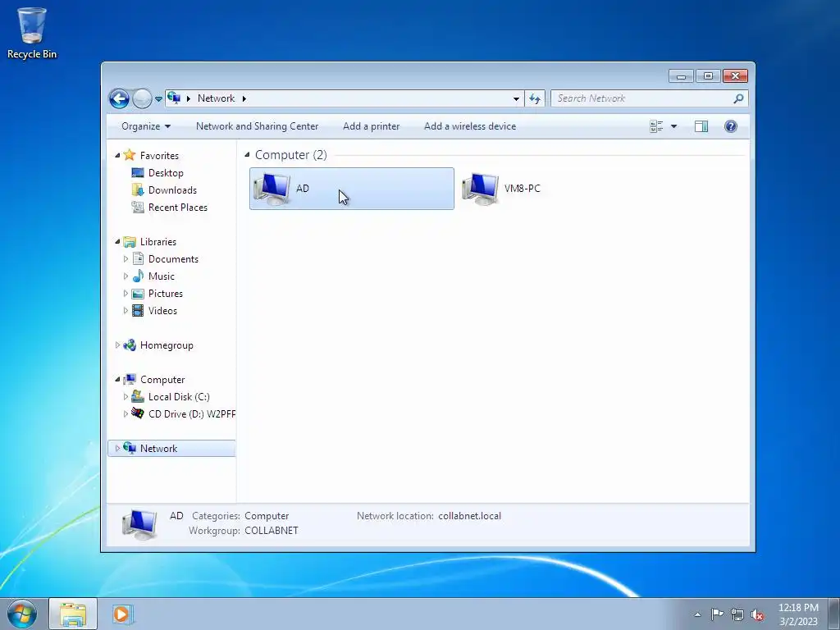Open the recent pages dropdown arrow
This screenshot has height=630, width=840.
pos(158,99)
